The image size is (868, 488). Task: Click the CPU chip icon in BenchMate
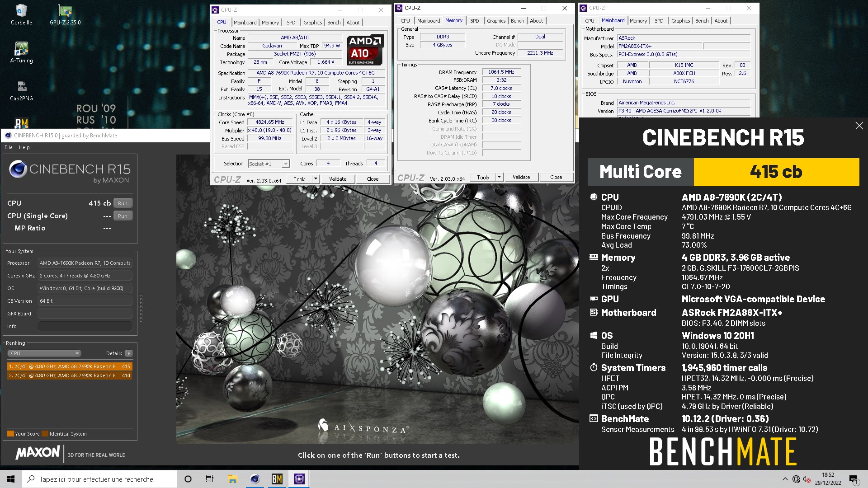(x=594, y=197)
